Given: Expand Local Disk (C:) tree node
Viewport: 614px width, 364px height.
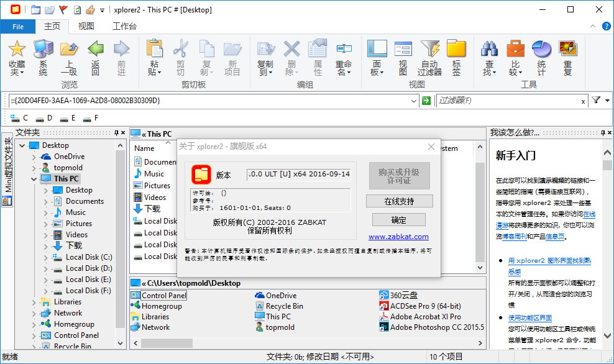Looking at the screenshot, I should tap(45, 258).
